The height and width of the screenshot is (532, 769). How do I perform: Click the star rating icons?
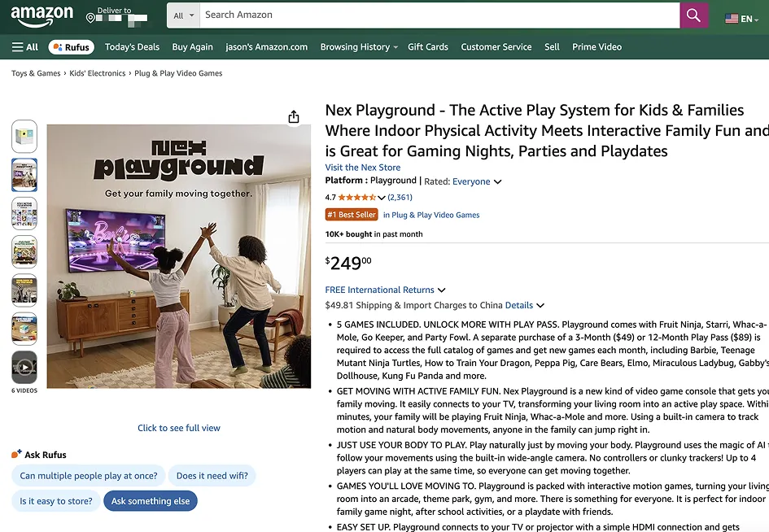[356, 198]
